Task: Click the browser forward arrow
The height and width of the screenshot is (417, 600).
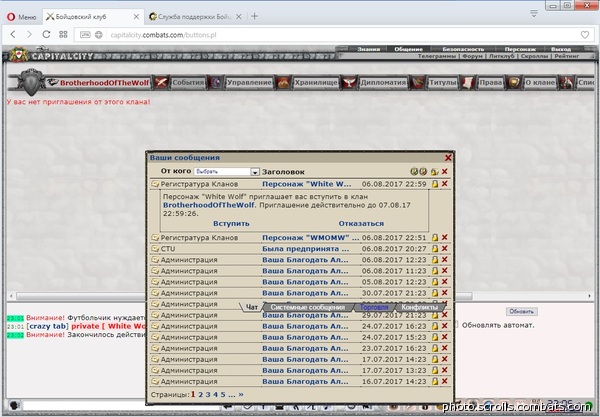Action: 29,34
